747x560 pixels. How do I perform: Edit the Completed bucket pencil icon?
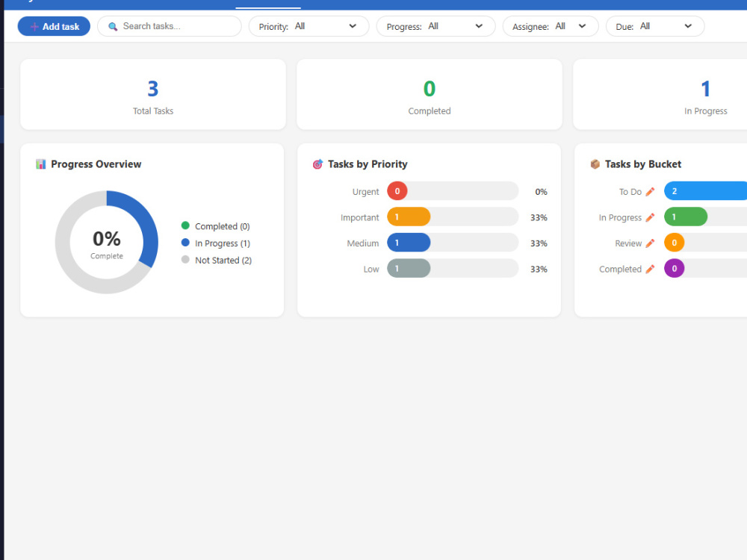point(650,269)
